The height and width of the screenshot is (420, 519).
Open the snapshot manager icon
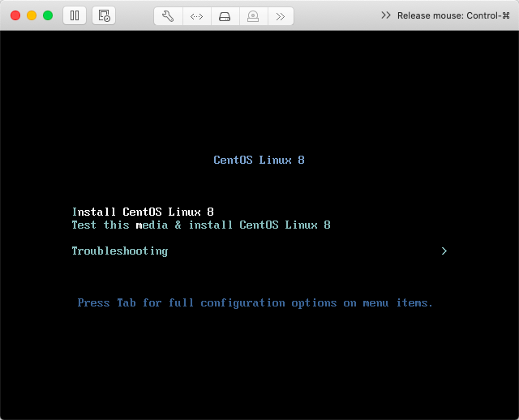[104, 15]
